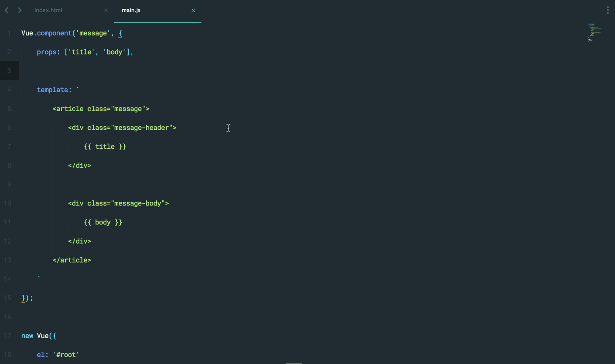Image resolution: width=615 pixels, height=364 pixels.
Task: Click the 'template' key on line 4
Action: pos(52,90)
